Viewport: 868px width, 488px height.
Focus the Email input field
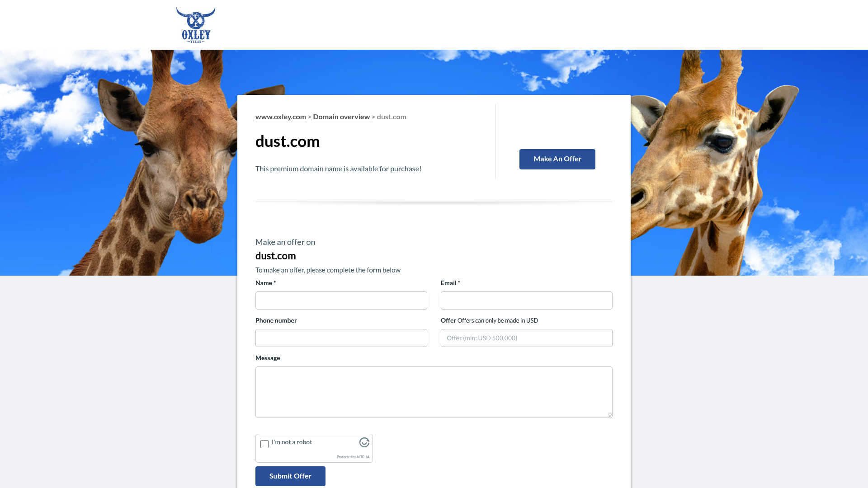point(527,300)
